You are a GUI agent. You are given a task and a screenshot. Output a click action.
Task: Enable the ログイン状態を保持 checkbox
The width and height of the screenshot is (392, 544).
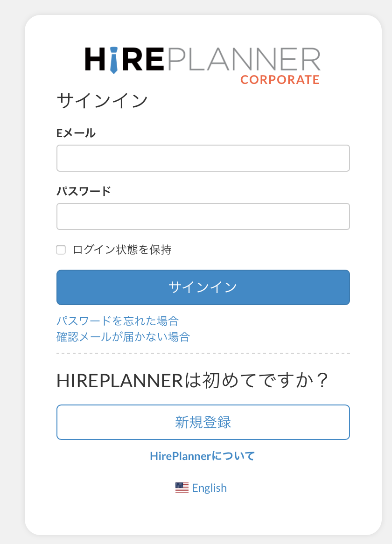[x=61, y=250]
